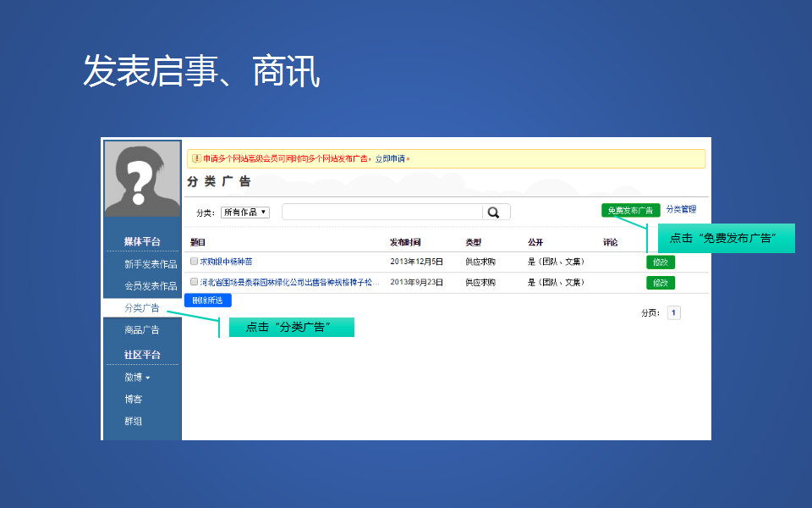Click the 公开 column header
Image resolution: width=812 pixels, height=508 pixels.
pos(535,242)
